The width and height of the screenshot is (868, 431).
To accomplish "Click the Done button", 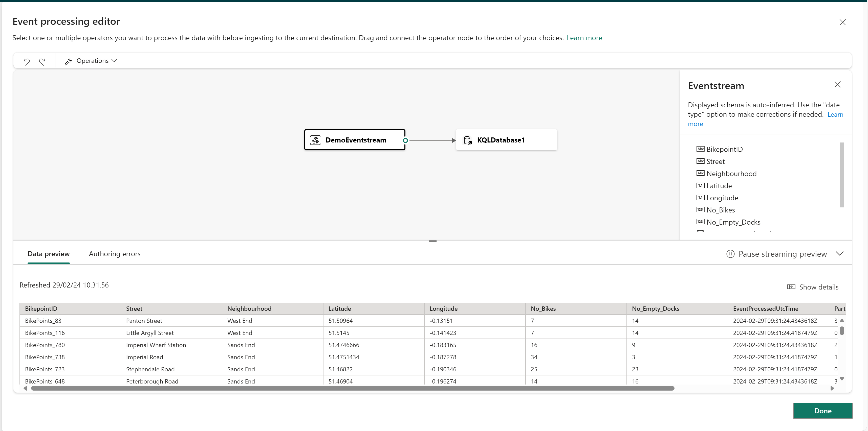I will [822, 411].
